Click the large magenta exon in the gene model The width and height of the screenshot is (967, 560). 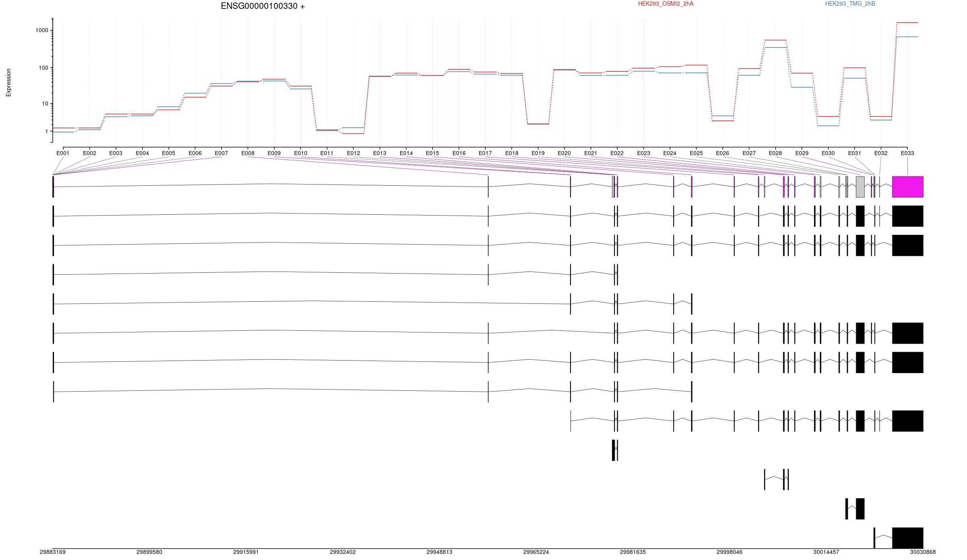click(x=908, y=187)
